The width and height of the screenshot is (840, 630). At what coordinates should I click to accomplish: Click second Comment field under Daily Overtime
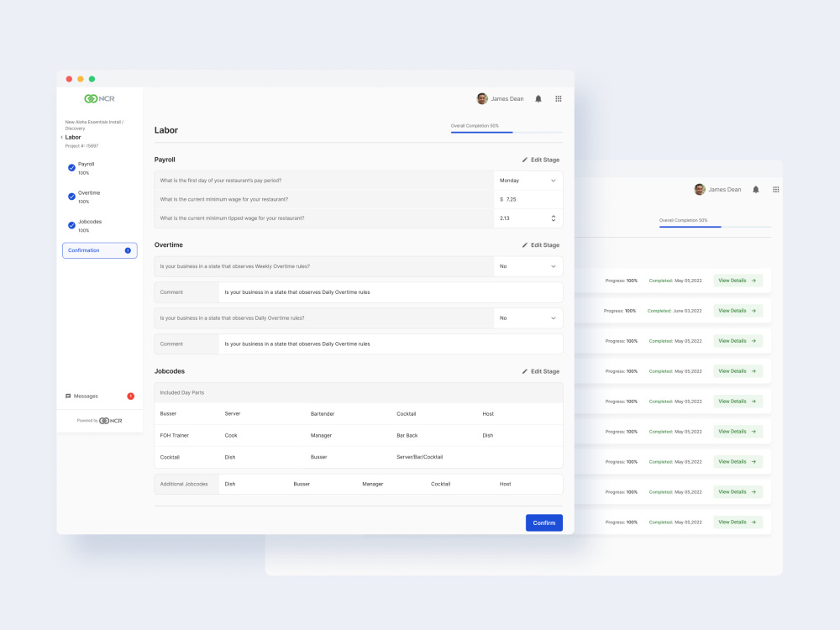point(391,344)
